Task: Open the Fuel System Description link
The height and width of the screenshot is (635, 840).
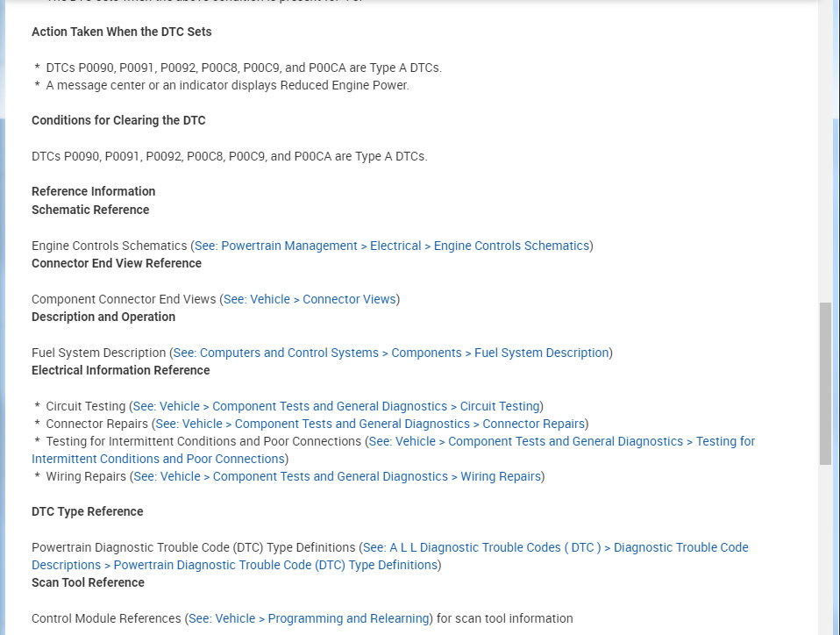Action: [x=391, y=353]
